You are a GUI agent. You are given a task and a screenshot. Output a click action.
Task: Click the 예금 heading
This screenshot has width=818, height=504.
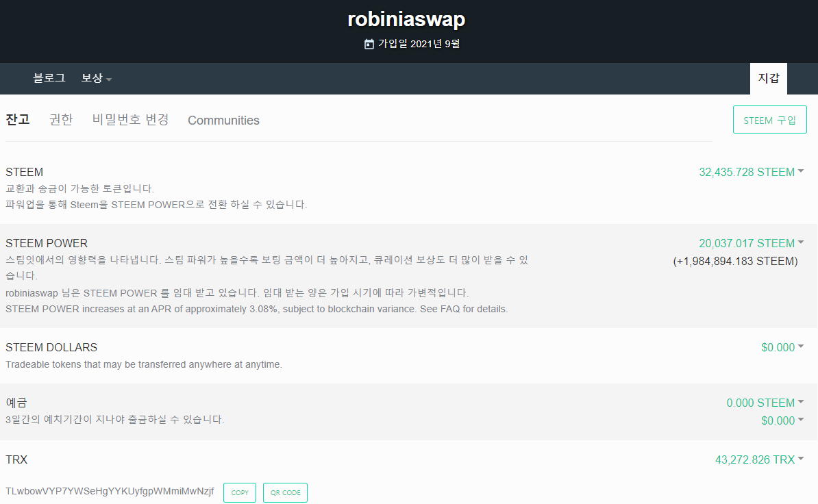pyautogui.click(x=16, y=403)
